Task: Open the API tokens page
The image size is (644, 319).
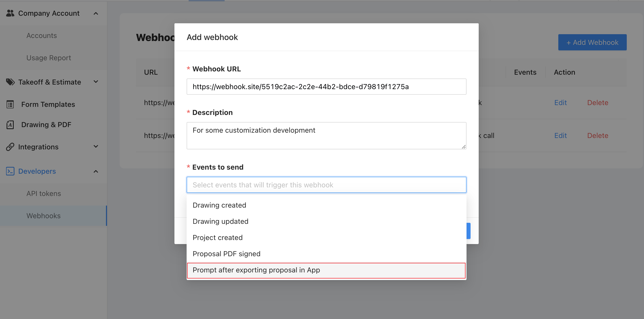Action: tap(44, 193)
